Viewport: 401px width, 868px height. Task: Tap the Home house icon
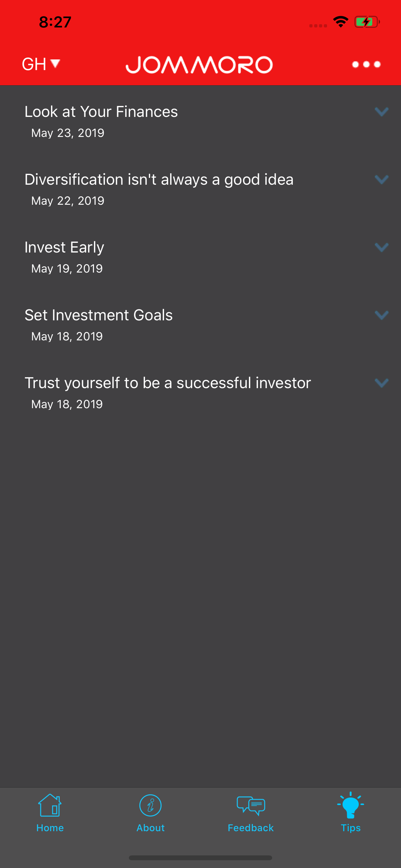pos(50,805)
